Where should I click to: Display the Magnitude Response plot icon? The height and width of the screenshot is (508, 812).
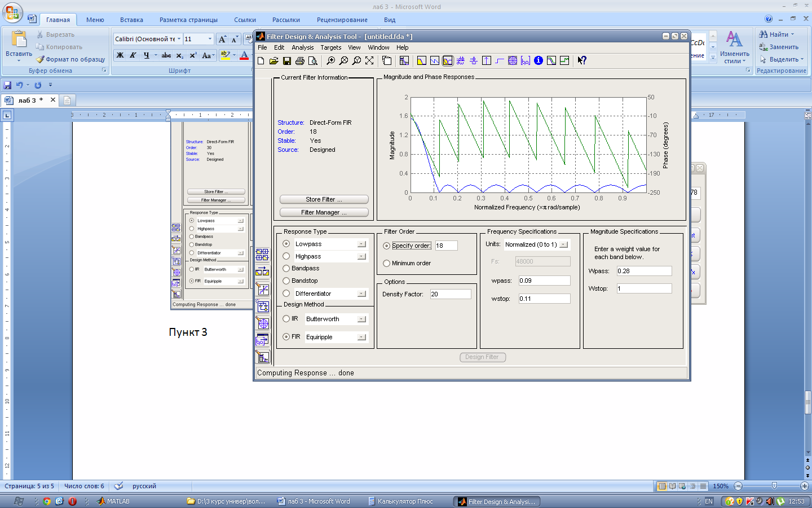(422, 60)
